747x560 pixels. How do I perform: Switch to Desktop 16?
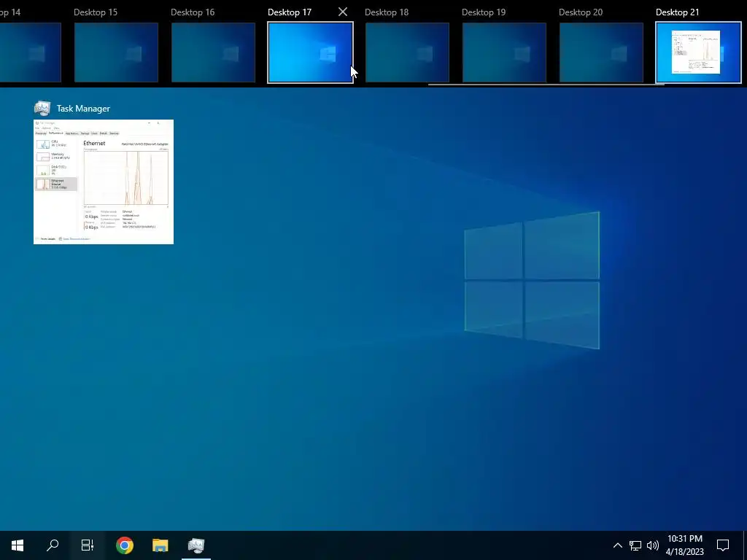pos(213,52)
